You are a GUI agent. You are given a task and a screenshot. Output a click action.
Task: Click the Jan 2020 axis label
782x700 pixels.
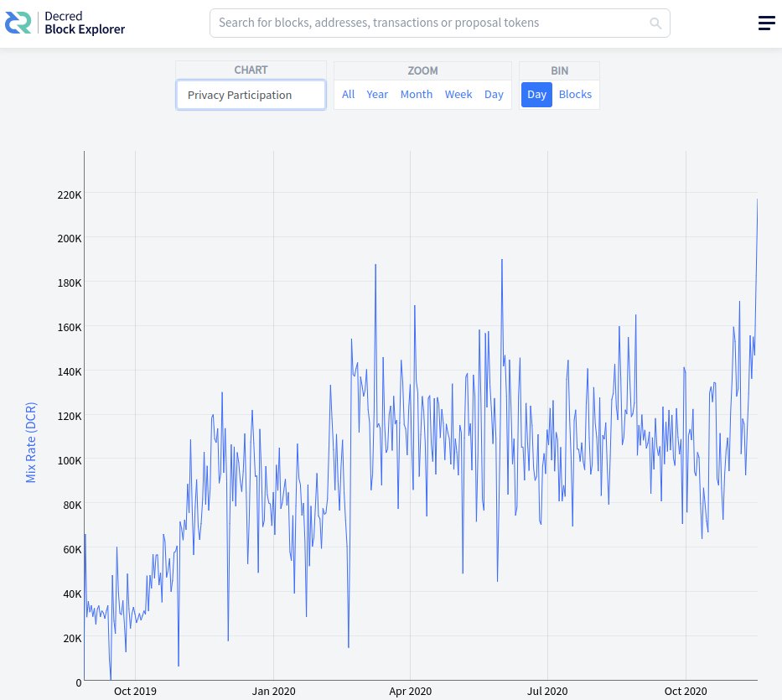pos(273,691)
